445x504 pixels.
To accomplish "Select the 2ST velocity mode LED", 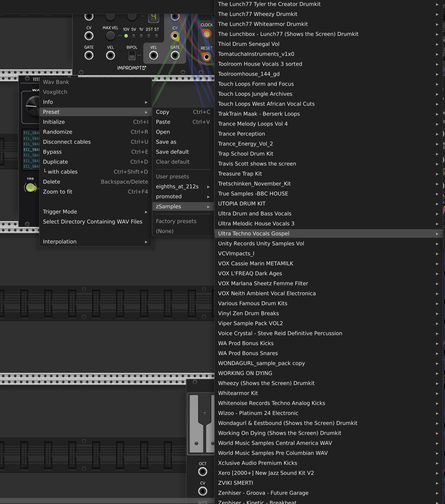I will [149, 36].
